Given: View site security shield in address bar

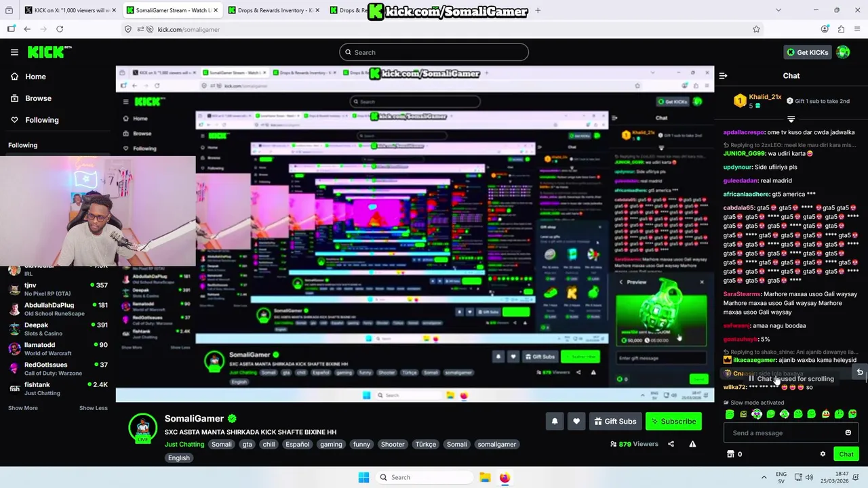Looking at the screenshot, I should click(128, 29).
